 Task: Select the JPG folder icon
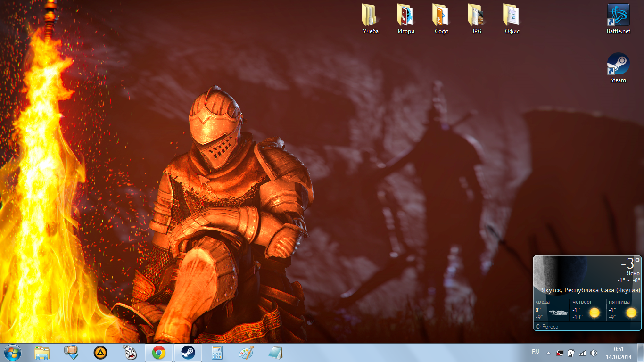[477, 19]
